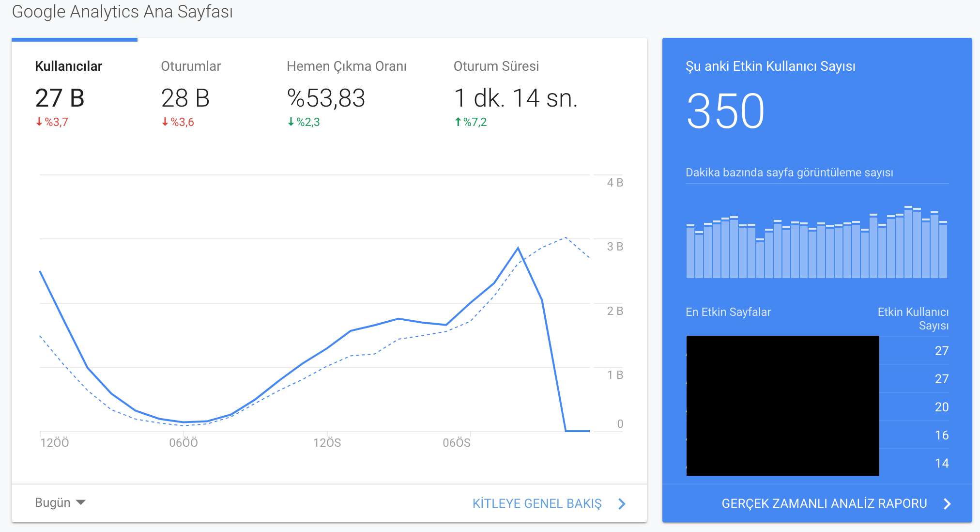Click the 12ÖS x-axis label
980x532 pixels.
327,443
